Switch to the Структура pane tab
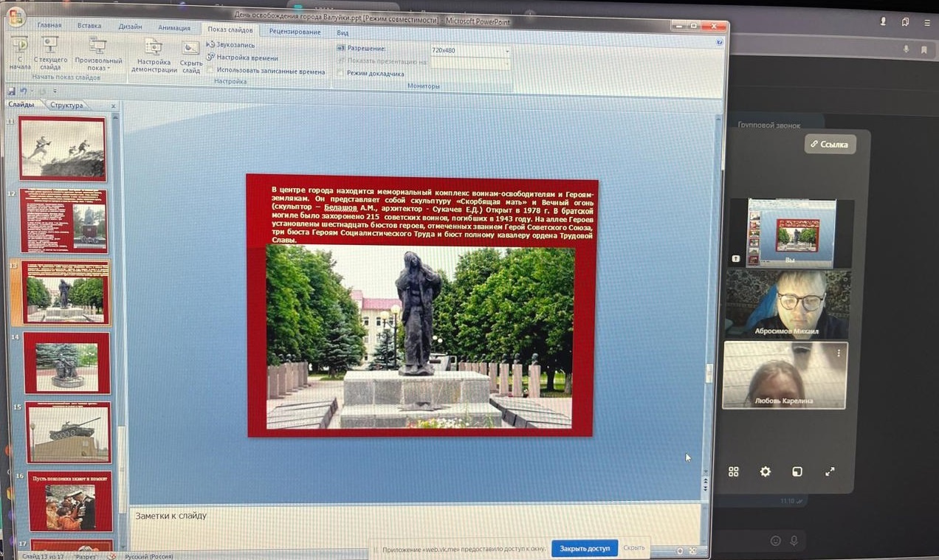The image size is (939, 560). click(67, 106)
